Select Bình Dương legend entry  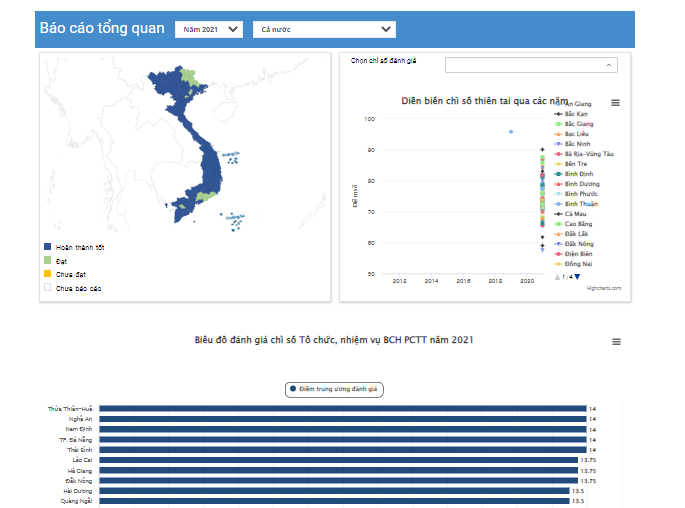pos(581,184)
